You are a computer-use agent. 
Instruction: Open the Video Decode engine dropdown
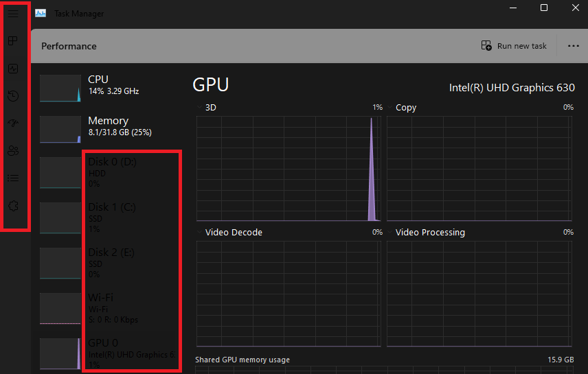pos(199,232)
